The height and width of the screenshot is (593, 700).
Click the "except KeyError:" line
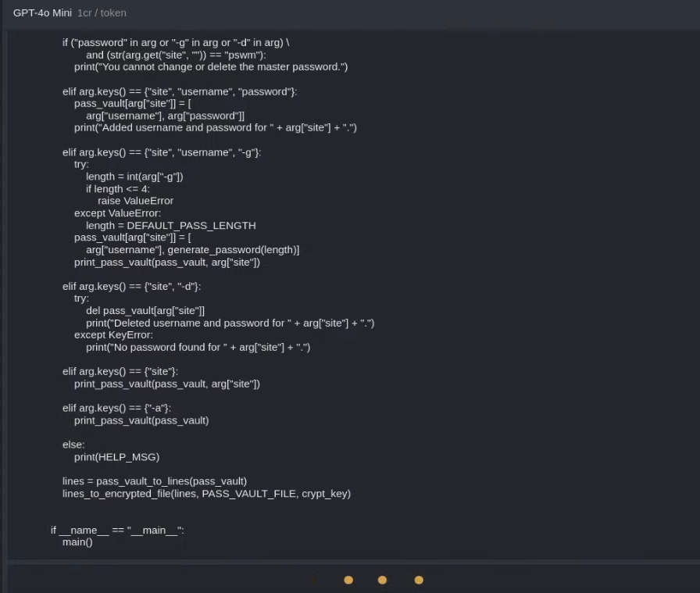[x=113, y=335]
